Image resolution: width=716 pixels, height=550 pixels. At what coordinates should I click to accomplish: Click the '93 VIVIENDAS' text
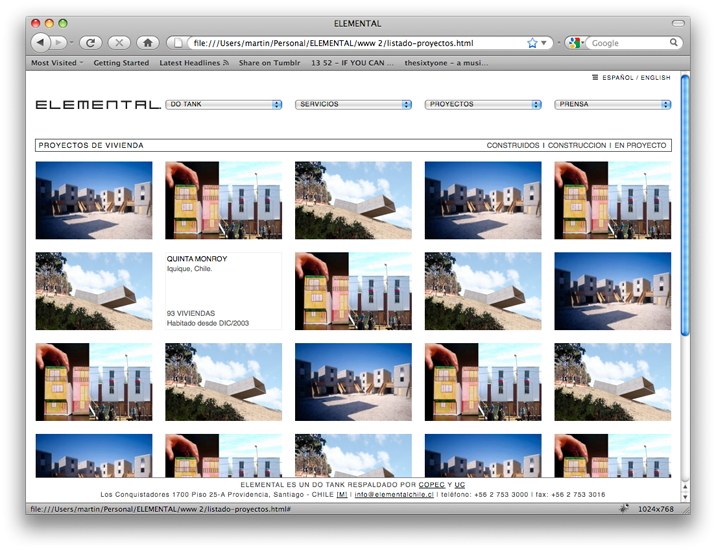click(191, 313)
